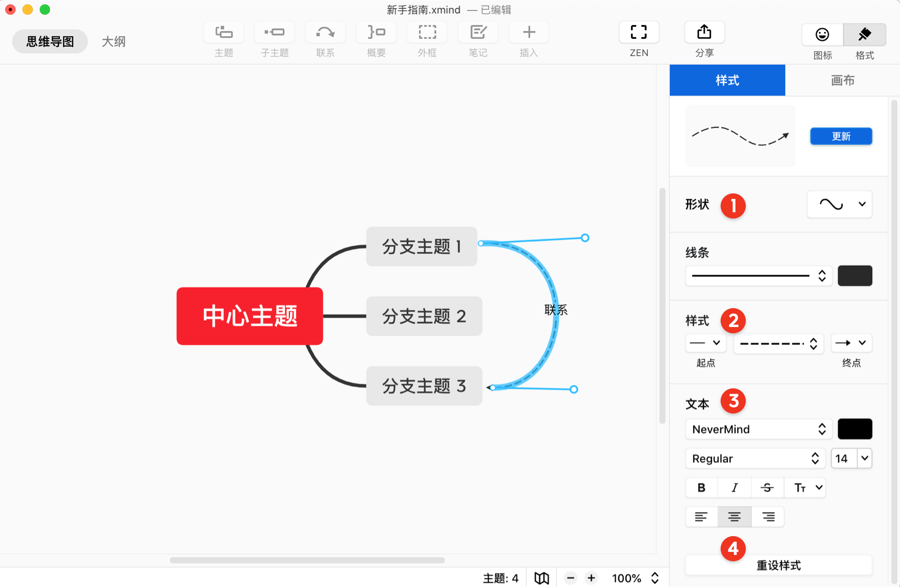Open the Insert (插入) plus icon
The width and height of the screenshot is (900, 588).
pos(529,32)
